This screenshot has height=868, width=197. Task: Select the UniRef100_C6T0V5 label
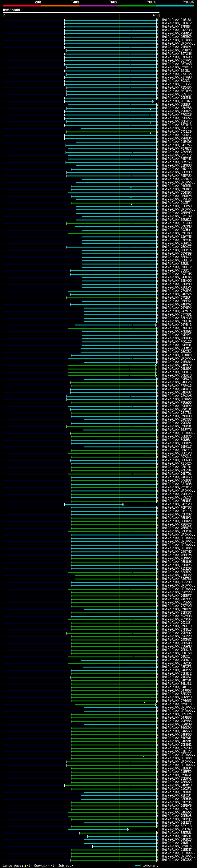pyautogui.click(x=177, y=60)
